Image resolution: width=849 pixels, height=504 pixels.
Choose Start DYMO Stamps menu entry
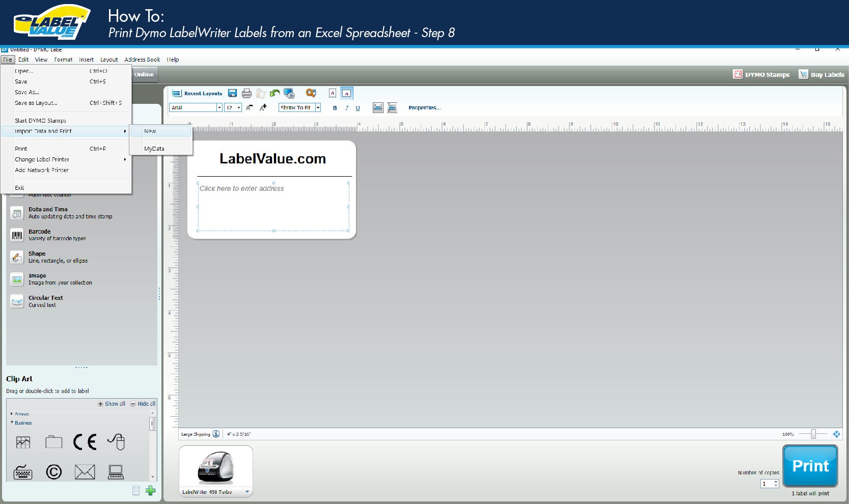(66, 121)
